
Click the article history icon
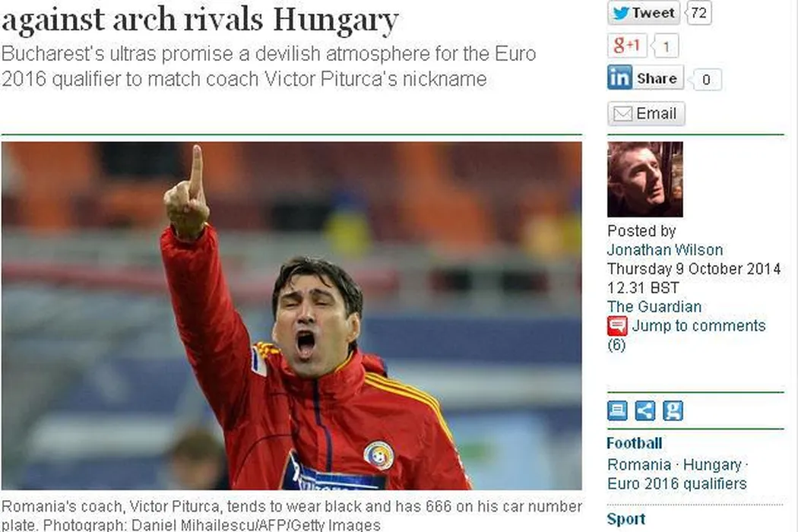(x=617, y=410)
